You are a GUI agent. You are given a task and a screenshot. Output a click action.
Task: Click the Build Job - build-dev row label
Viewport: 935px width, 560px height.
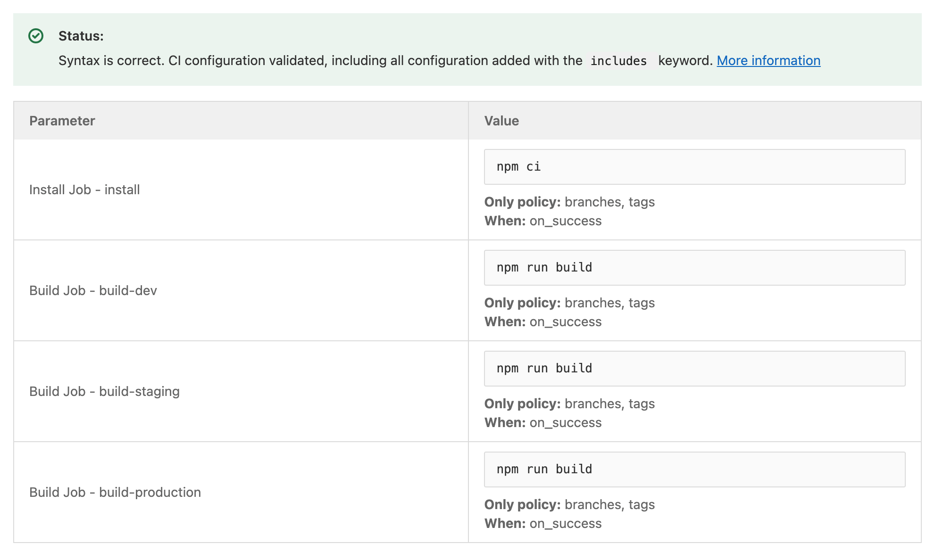tap(94, 290)
